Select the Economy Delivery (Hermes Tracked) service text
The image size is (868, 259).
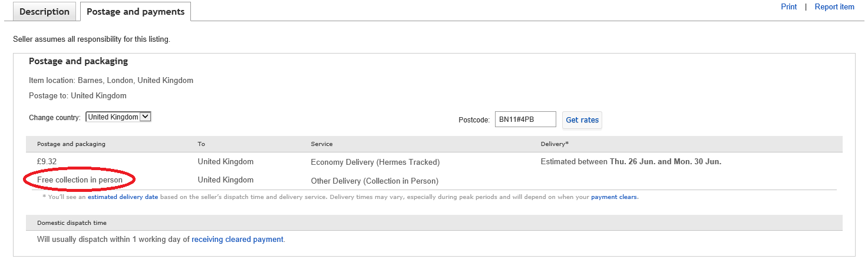click(375, 162)
